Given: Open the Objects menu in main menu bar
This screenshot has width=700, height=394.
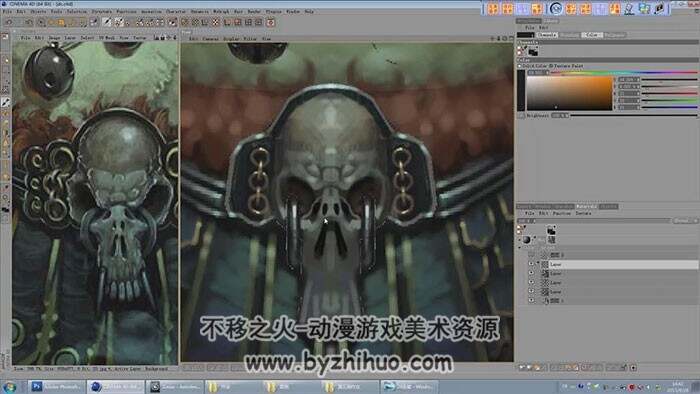Looking at the screenshot, I should click(38, 12).
